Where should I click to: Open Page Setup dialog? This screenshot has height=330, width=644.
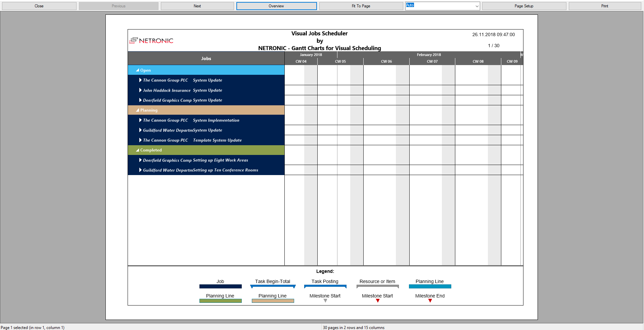click(524, 6)
